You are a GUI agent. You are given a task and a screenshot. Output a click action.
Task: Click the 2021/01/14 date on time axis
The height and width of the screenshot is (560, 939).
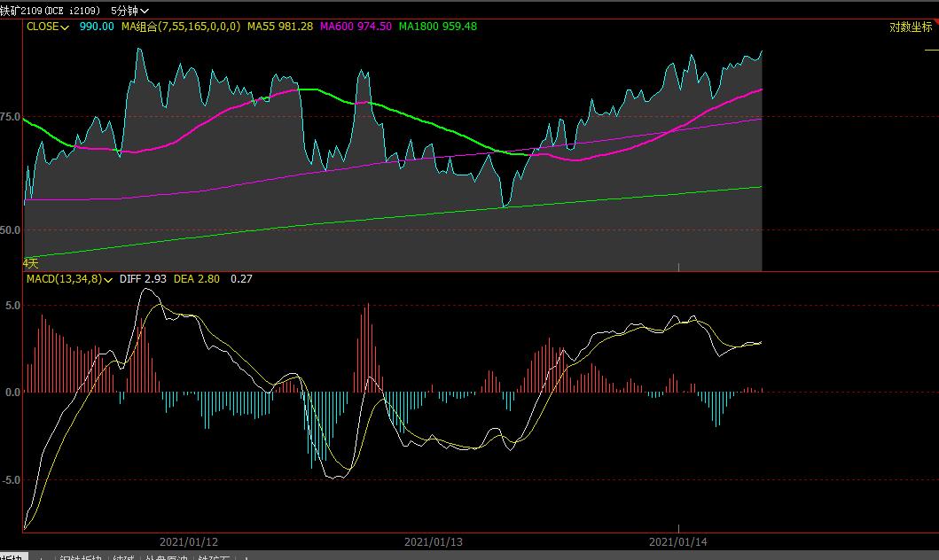coord(679,541)
